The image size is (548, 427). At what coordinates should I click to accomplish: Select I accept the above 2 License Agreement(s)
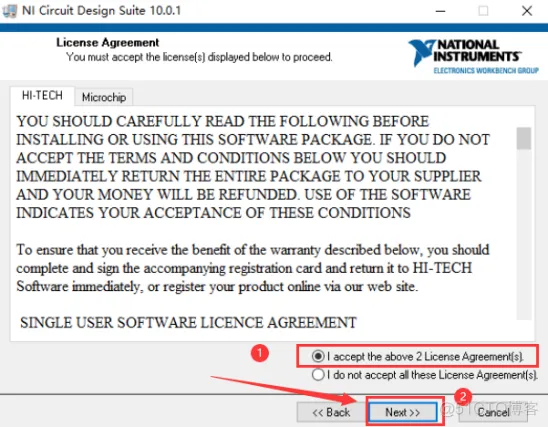[x=417, y=356]
